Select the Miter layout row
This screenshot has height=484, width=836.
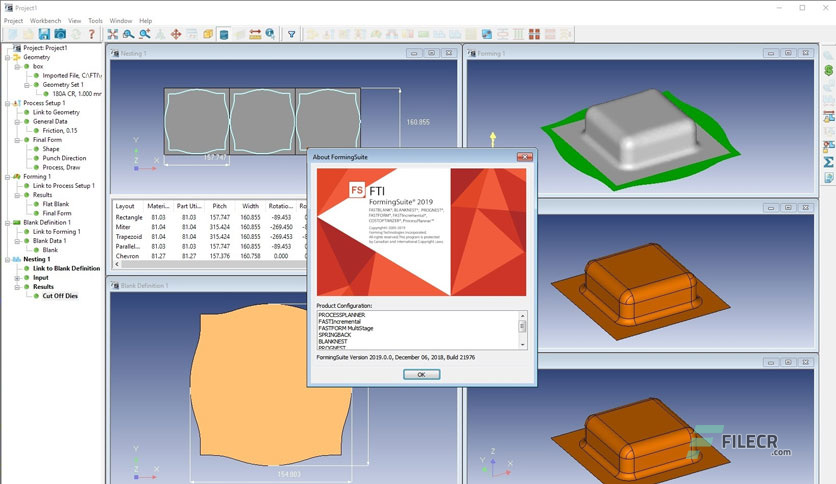click(210, 227)
